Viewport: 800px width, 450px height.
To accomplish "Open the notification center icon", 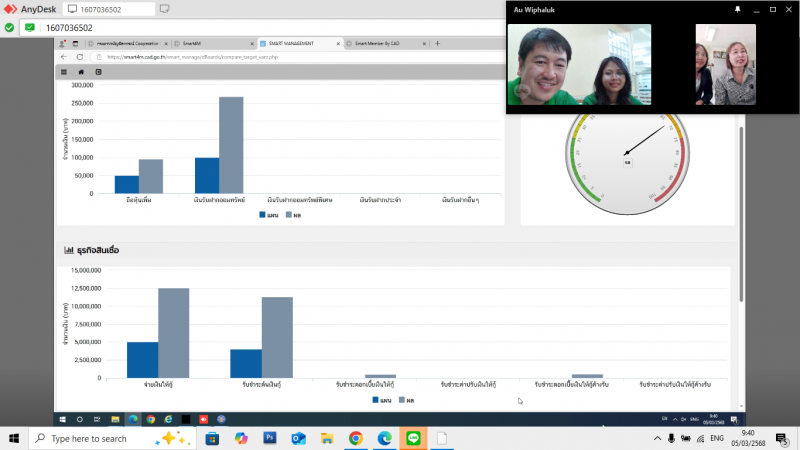I will coord(781,438).
